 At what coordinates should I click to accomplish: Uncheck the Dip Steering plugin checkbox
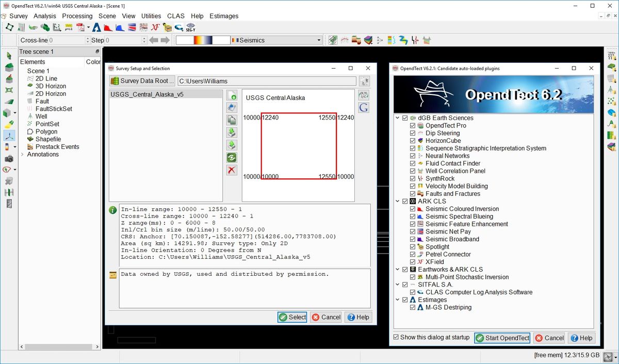tap(412, 133)
